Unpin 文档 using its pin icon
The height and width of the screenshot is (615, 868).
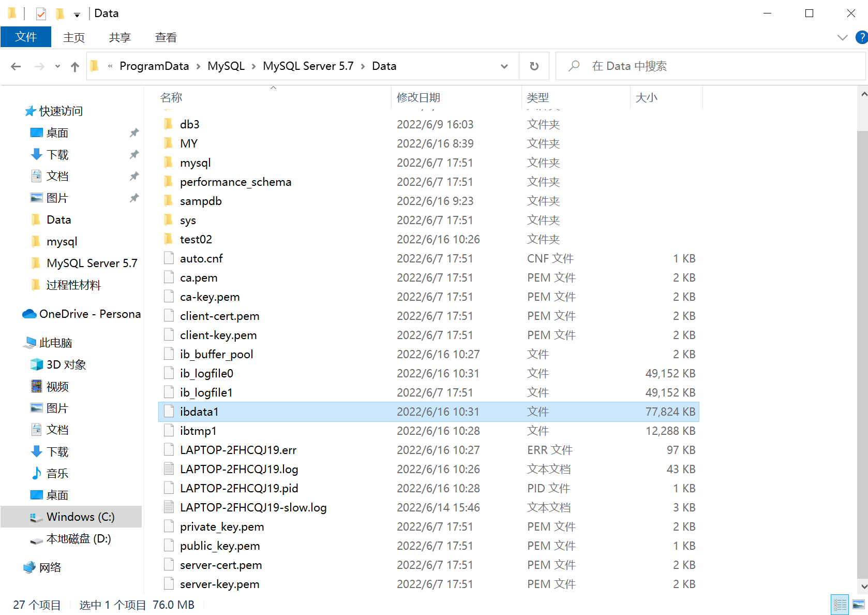pos(134,176)
